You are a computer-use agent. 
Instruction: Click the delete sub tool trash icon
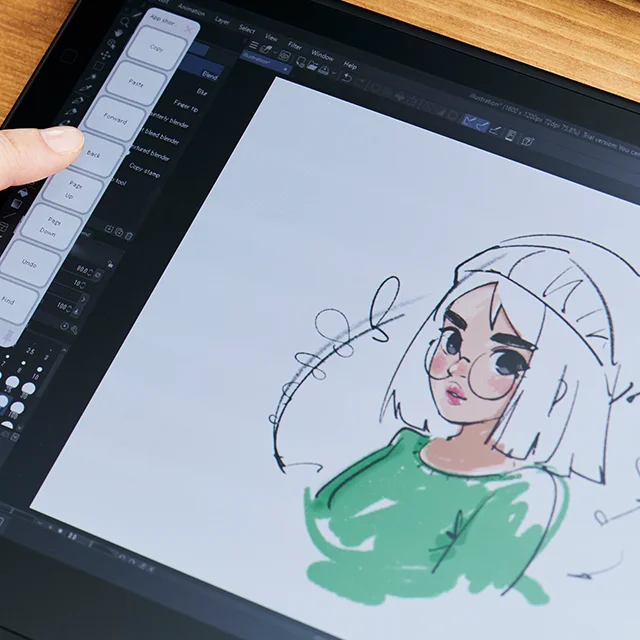point(129,236)
